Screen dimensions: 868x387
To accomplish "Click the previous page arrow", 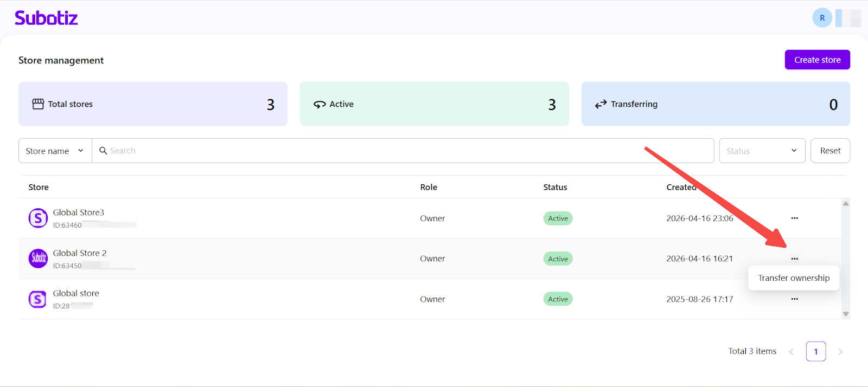I will pyautogui.click(x=791, y=352).
